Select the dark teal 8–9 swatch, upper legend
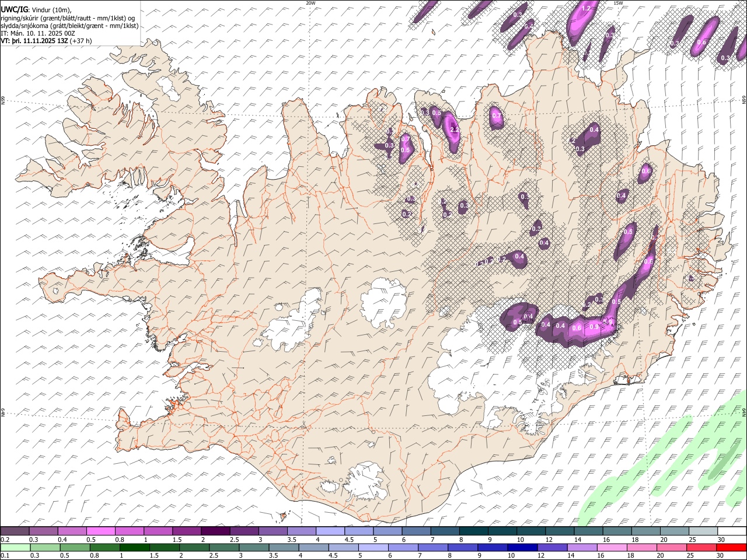The image size is (747, 560). click(473, 531)
